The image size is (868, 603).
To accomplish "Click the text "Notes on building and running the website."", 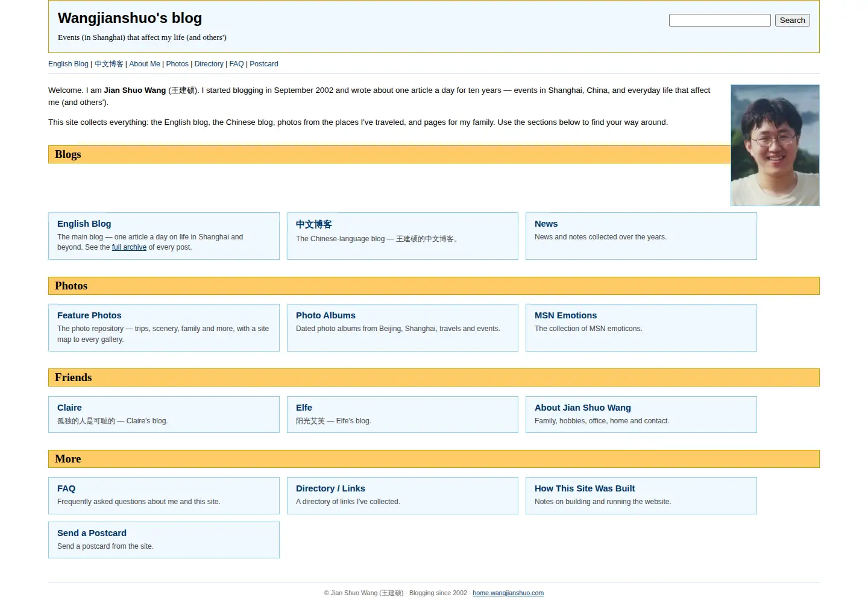I will (603, 502).
